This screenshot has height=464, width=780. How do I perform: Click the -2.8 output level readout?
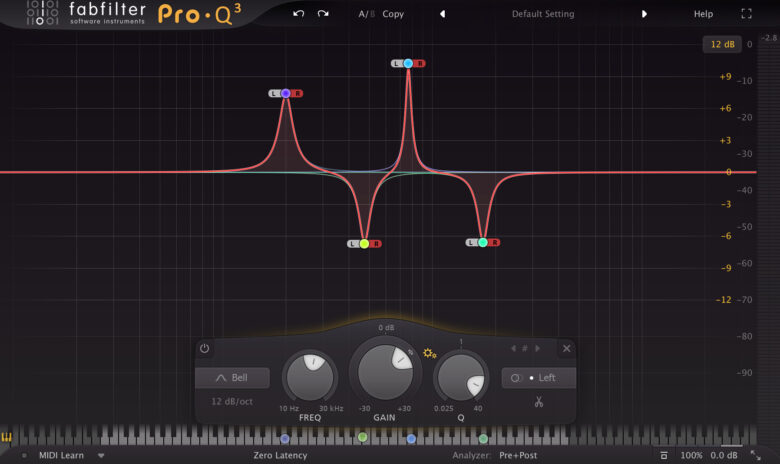(x=769, y=38)
